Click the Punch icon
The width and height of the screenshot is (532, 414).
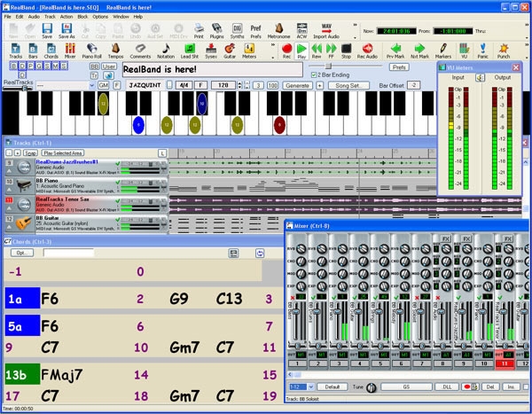pyautogui.click(x=504, y=51)
